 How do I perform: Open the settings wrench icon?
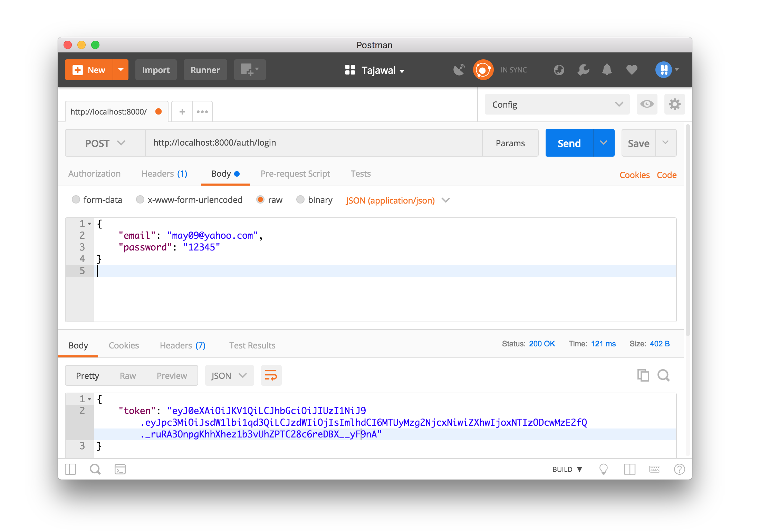(583, 70)
